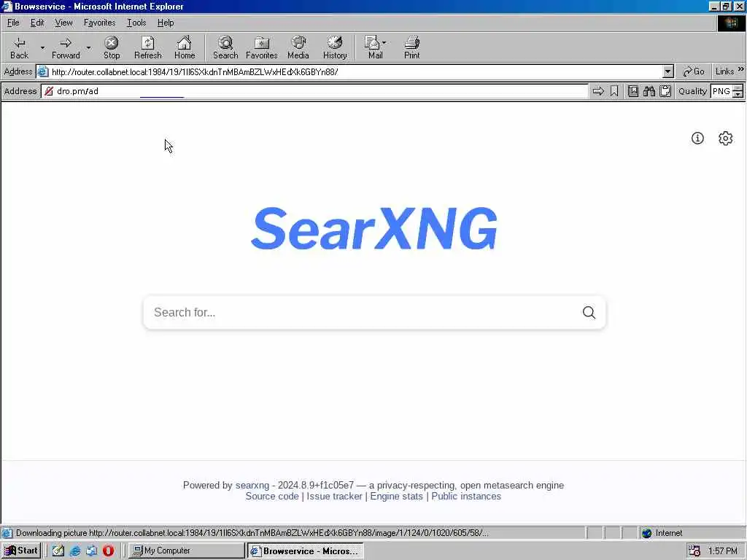The height and width of the screenshot is (560, 747).
Task: Go to the Home page icon
Action: 185,47
